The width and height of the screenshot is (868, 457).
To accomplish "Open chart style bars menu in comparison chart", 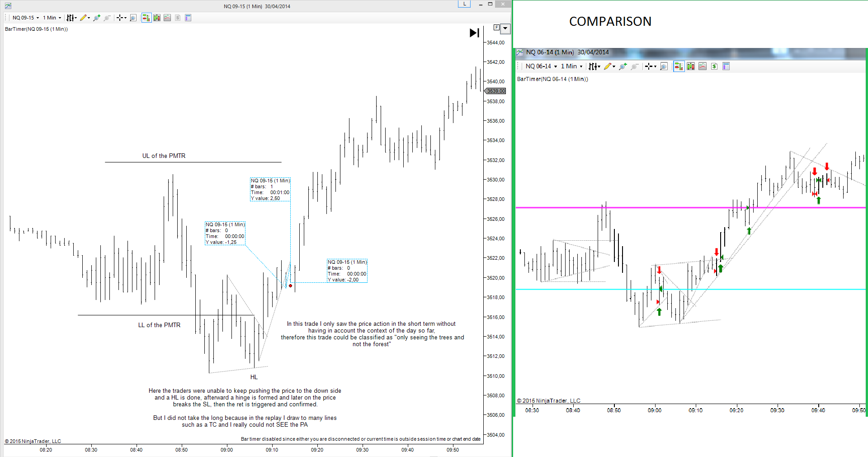I will point(594,66).
